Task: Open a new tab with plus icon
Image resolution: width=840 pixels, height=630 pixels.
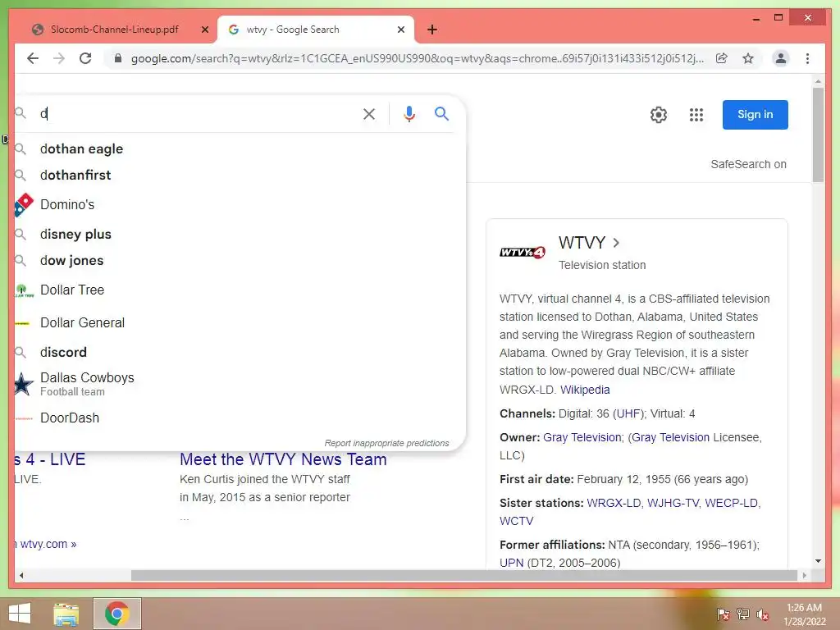Action: [432, 30]
